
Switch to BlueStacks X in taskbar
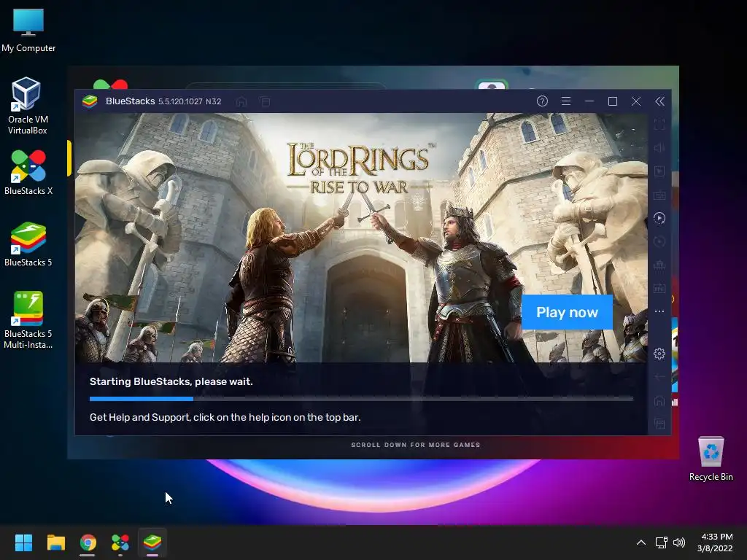pyautogui.click(x=120, y=542)
